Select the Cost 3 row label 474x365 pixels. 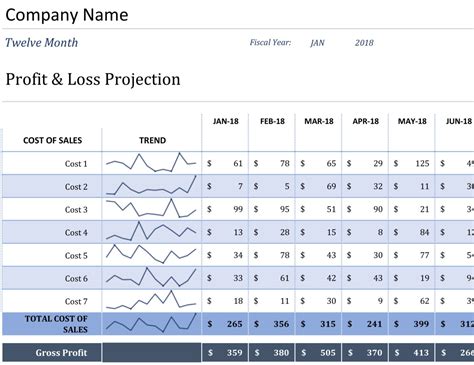[x=76, y=210]
